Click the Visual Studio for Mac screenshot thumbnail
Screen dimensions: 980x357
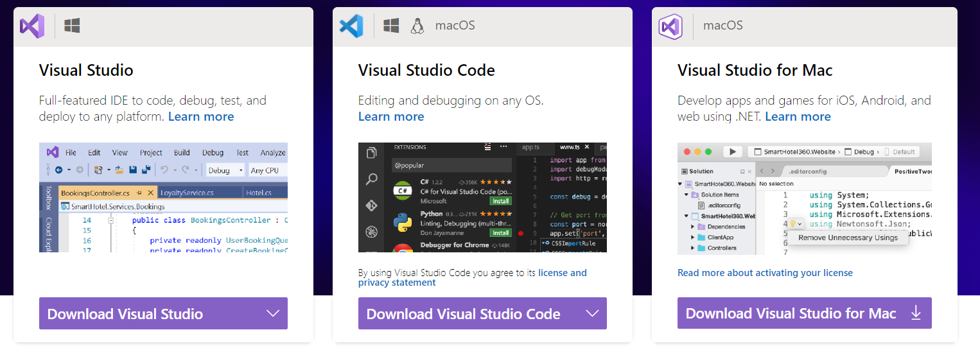point(804,198)
